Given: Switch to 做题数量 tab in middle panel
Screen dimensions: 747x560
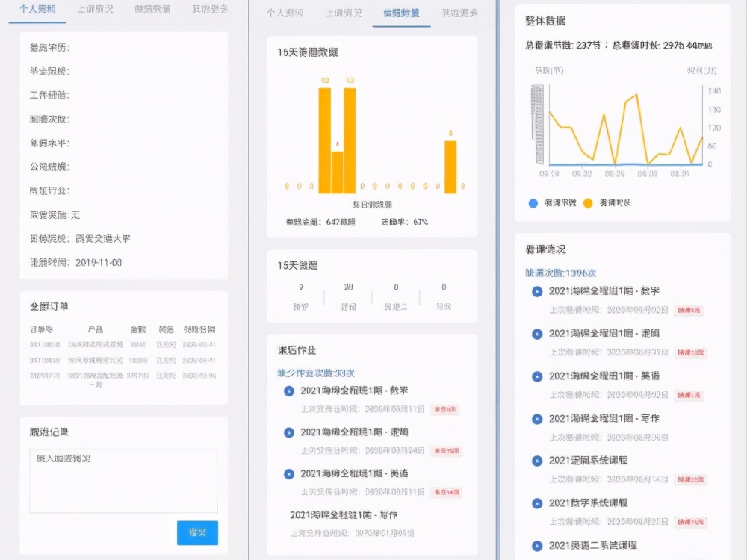Looking at the screenshot, I should [401, 13].
